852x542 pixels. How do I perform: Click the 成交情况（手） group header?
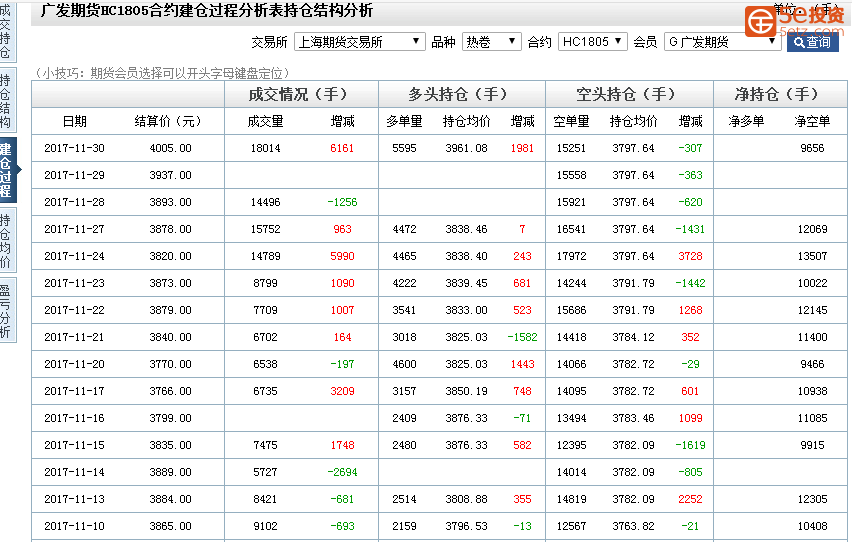301,94
